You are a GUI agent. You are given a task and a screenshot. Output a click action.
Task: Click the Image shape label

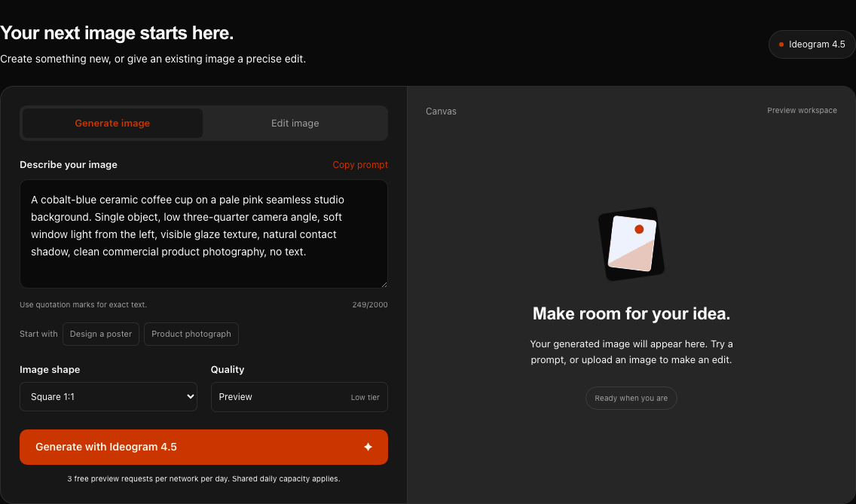tap(50, 369)
